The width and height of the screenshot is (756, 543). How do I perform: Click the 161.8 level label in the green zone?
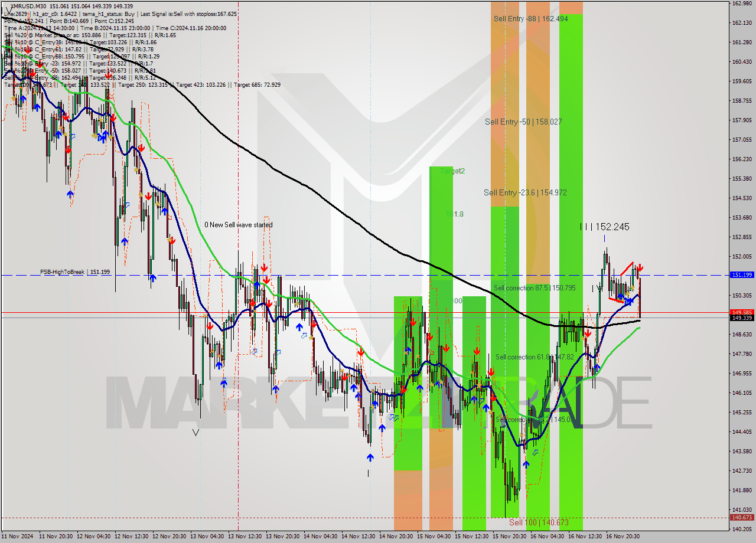coord(454,214)
